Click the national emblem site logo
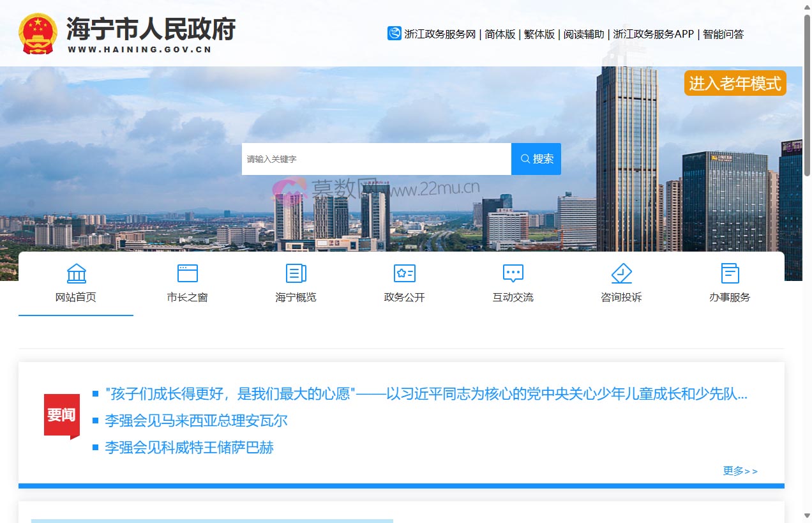Image resolution: width=812 pixels, height=523 pixels. point(38,32)
